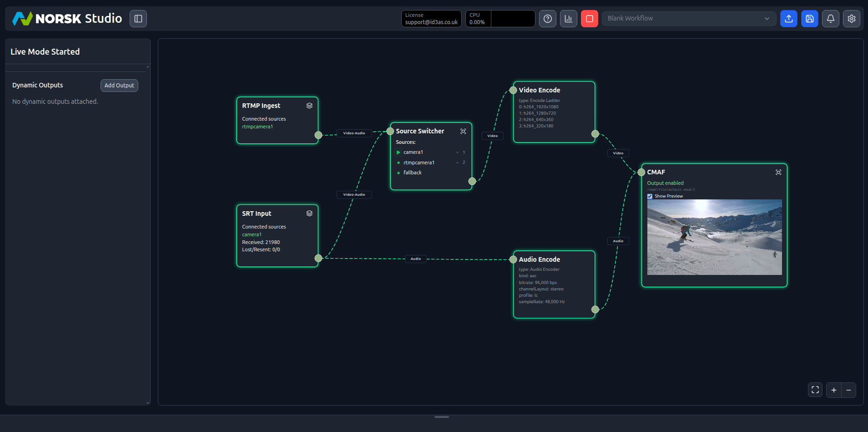Click the Audio label between SRT and encoder
Screen dimensions: 868x432
pyautogui.click(x=416, y=259)
